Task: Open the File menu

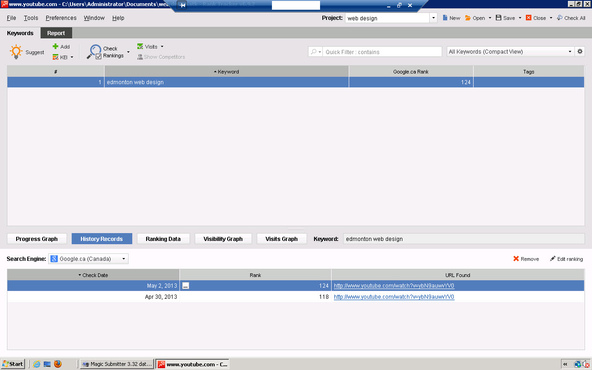Action: pos(11,18)
